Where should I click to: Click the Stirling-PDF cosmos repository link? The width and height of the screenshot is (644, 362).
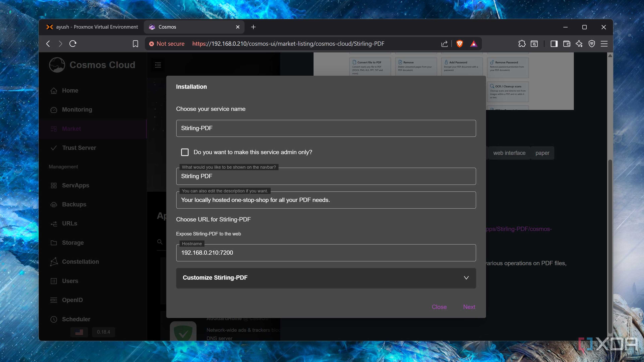(519, 229)
